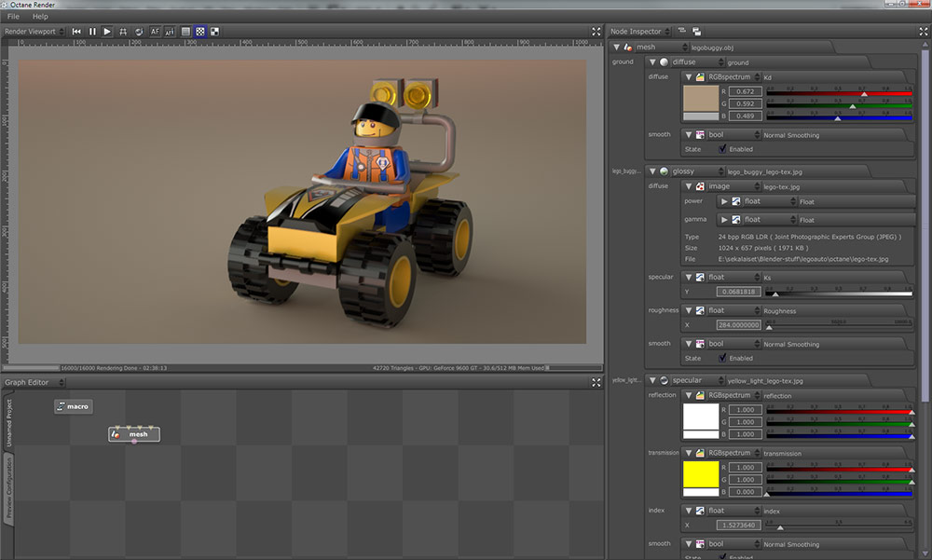Select the mesh node in Graph Editor
Viewport: 932px width, 560px height.
133,434
